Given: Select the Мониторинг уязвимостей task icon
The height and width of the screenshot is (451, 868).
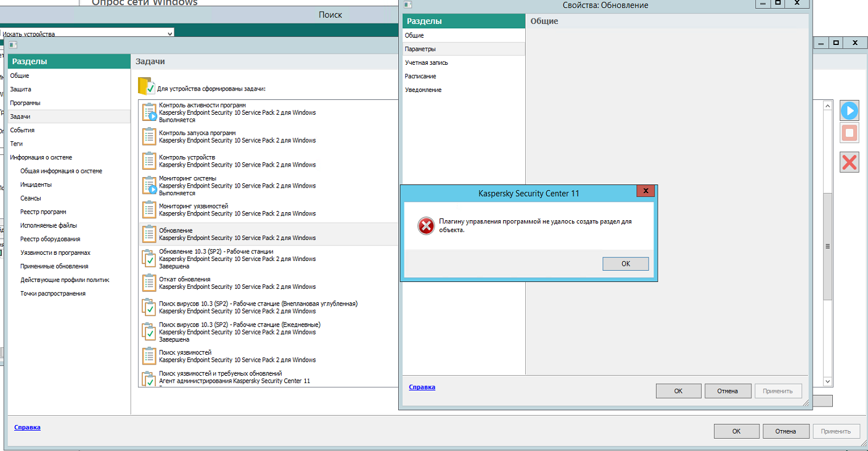Looking at the screenshot, I should point(149,210).
